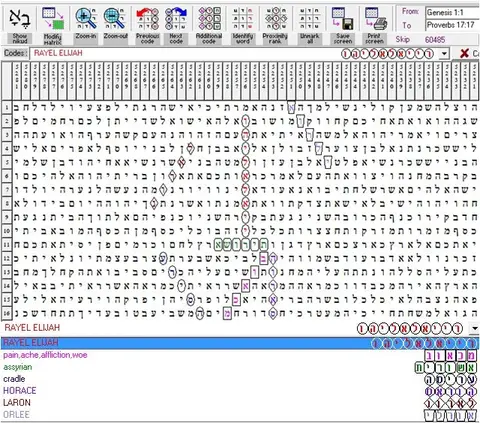Select the cradle list row
The image size is (480, 423).
240,379
